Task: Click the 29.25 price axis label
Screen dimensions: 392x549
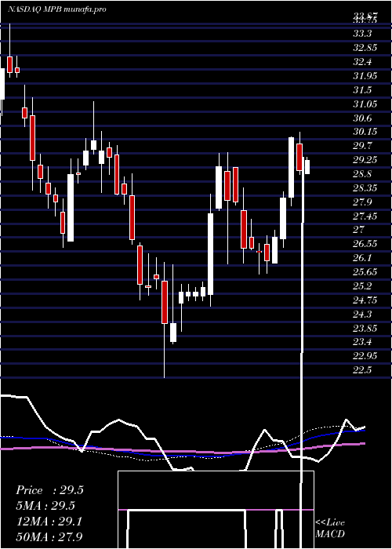Action: 365,160
